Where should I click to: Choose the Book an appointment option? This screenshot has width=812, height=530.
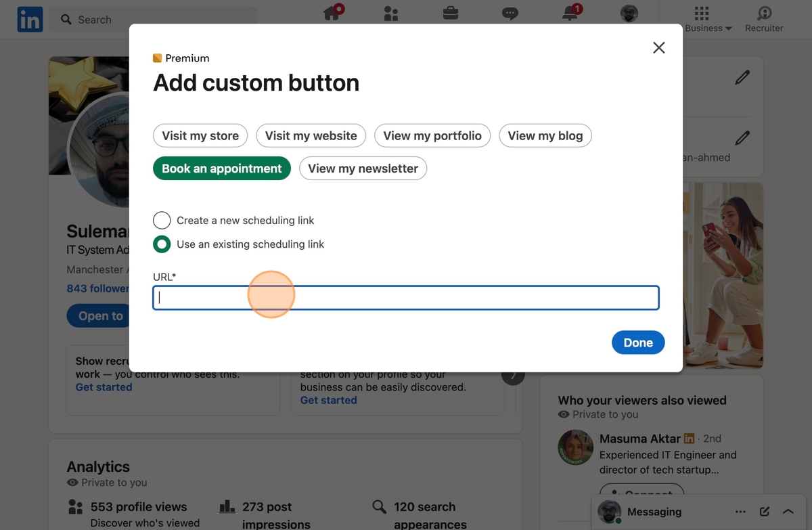[222, 169]
